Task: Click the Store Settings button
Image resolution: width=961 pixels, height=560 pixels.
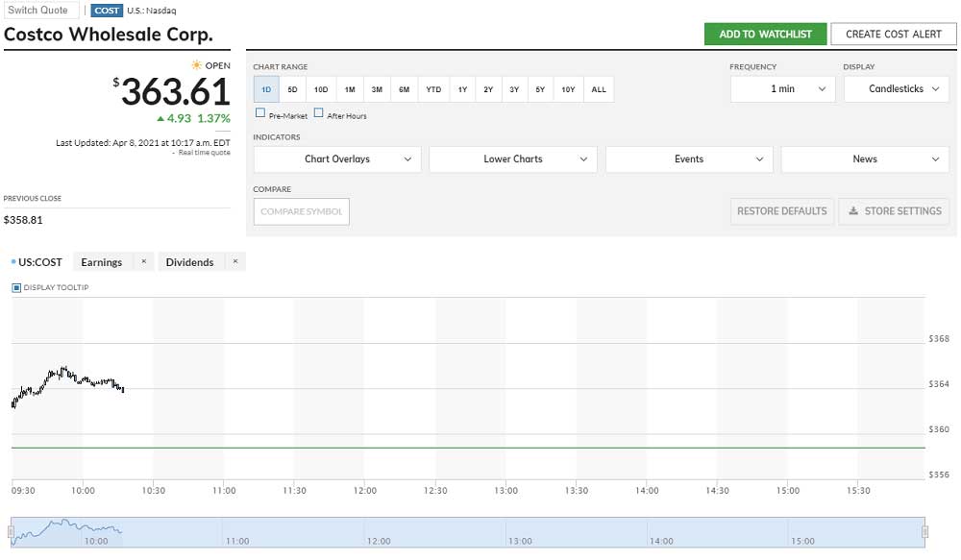Action: pyautogui.click(x=894, y=210)
